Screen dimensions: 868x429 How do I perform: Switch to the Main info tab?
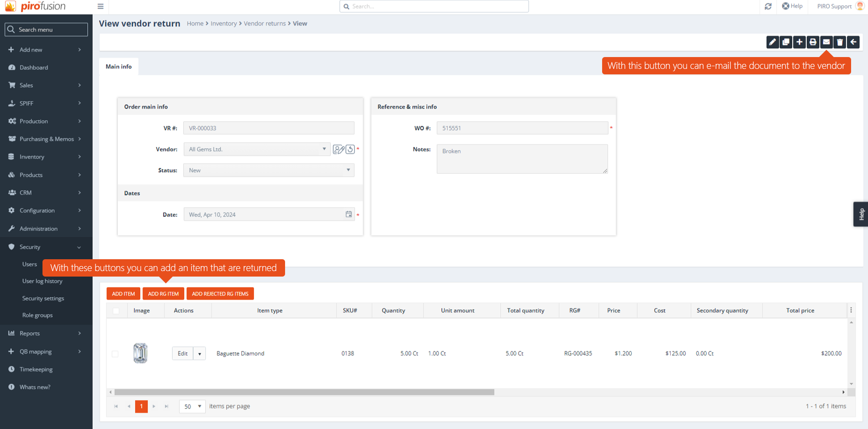tap(118, 66)
